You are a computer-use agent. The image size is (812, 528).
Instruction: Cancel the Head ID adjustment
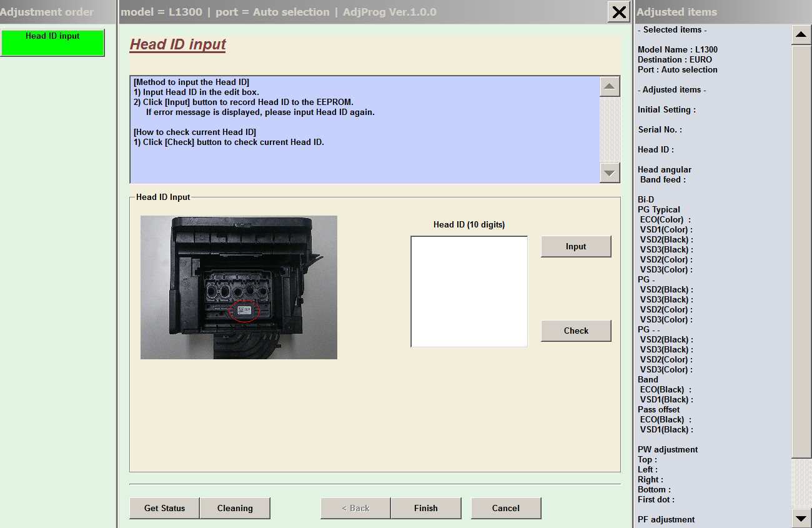point(505,508)
